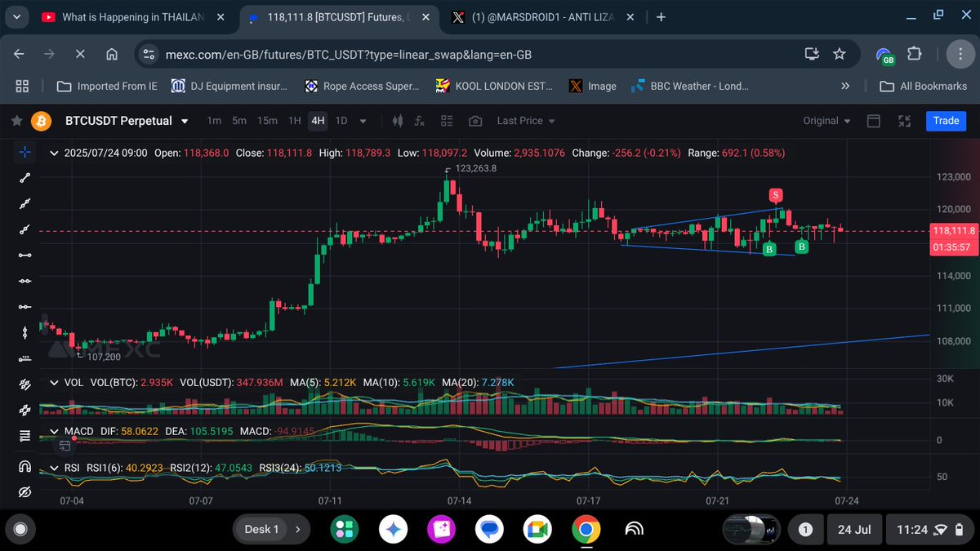Select the 4H timeframe
980x551 pixels.
pyautogui.click(x=318, y=121)
